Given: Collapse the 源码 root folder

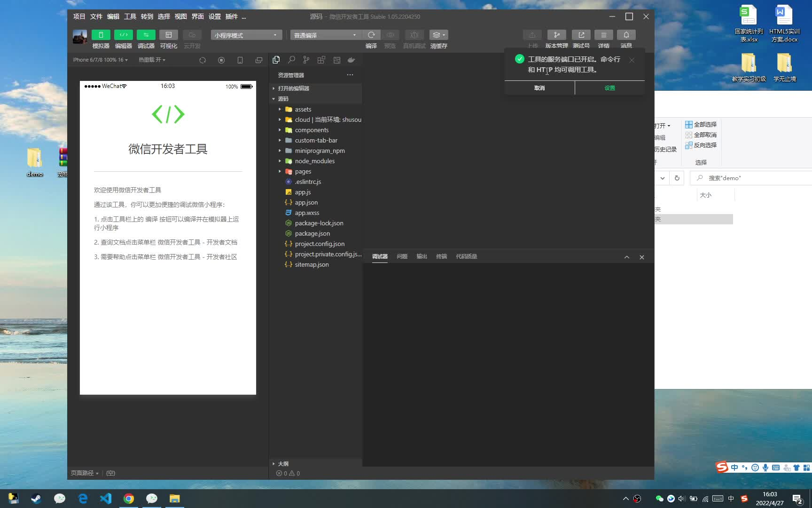Looking at the screenshot, I should 316,99.
